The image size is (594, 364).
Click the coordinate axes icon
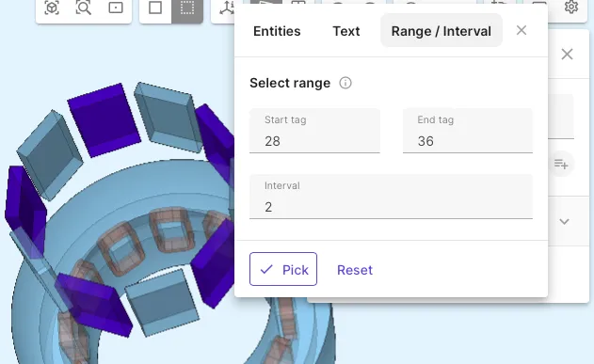(227, 8)
